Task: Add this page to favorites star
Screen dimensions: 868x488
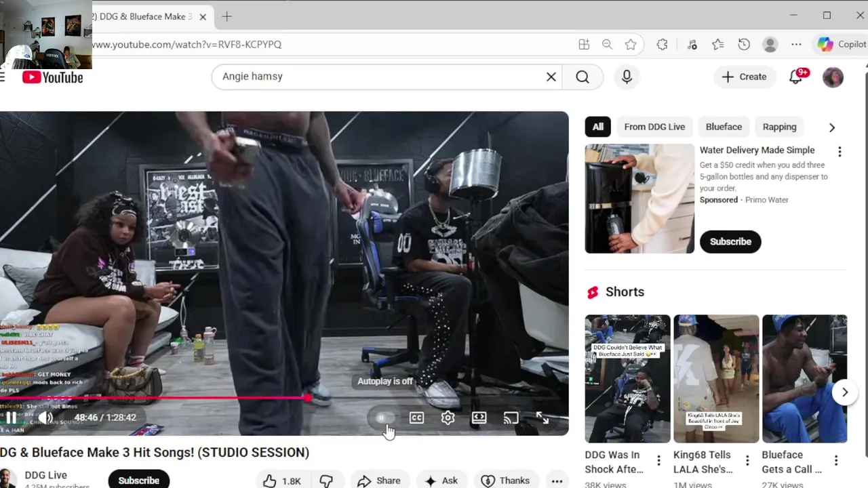Action: [631, 44]
